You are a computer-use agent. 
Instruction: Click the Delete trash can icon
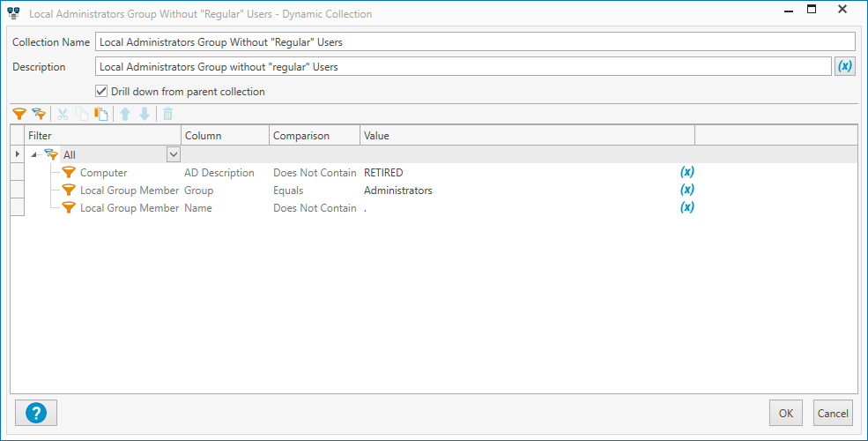point(168,114)
